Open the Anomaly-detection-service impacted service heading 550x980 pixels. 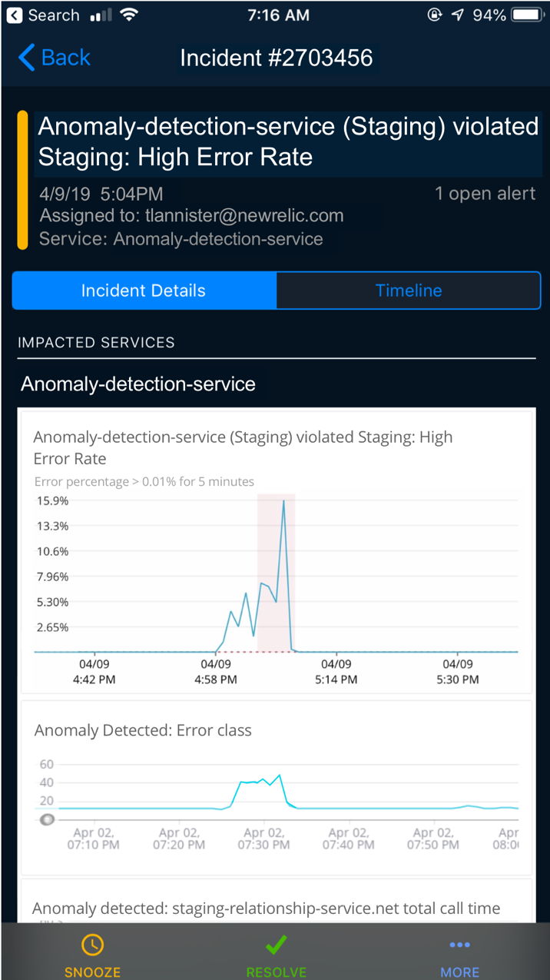138,384
